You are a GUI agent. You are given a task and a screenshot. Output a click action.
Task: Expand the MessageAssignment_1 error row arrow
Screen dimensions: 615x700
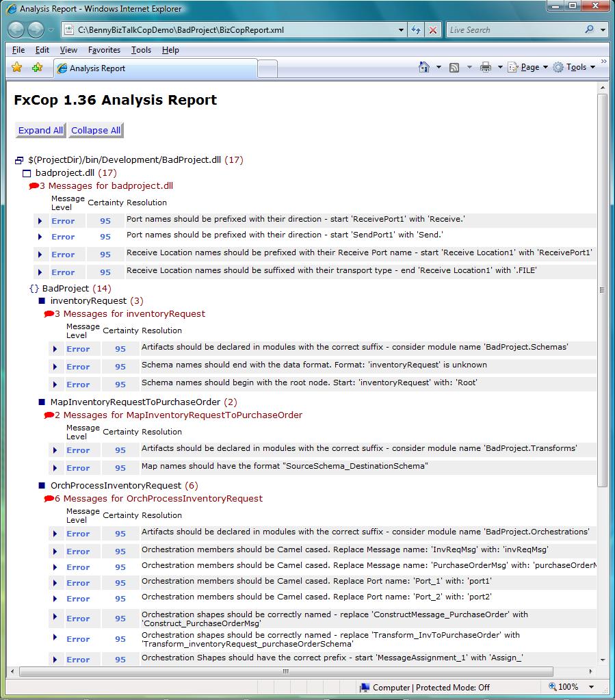(55, 660)
